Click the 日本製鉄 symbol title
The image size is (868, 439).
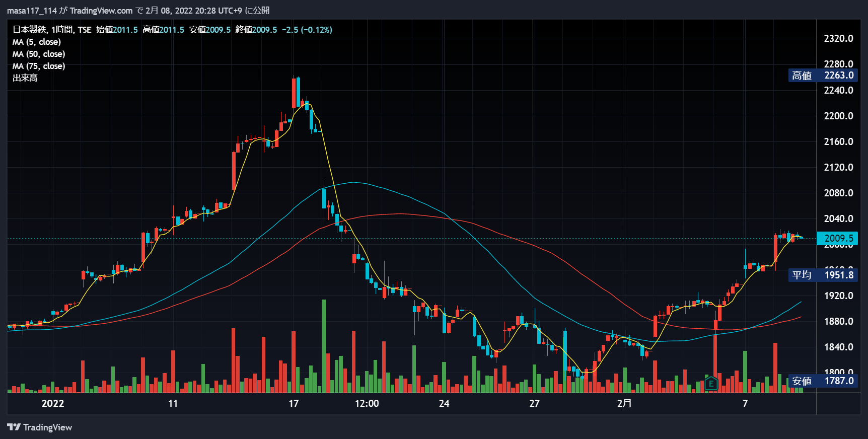point(29,30)
